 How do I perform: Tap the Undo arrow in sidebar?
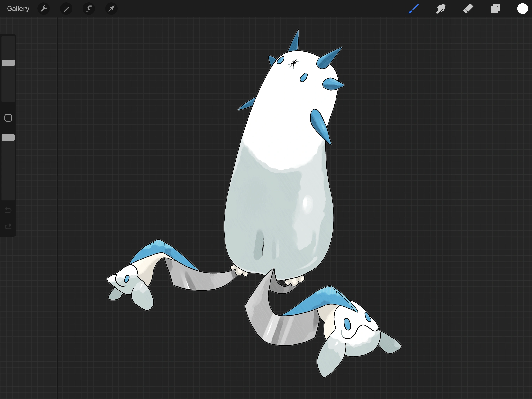coord(8,210)
